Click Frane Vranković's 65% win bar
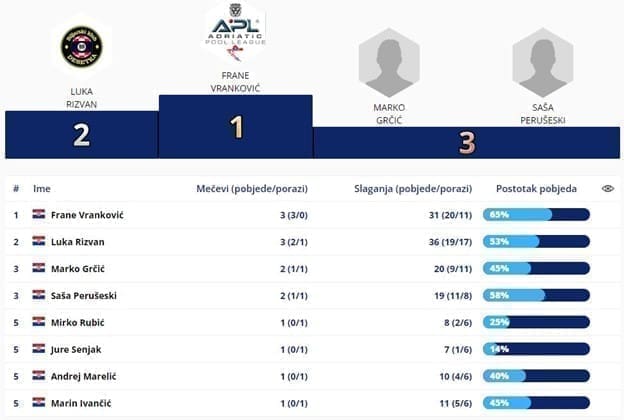Viewport: 624px width, 420px height. coord(536,214)
